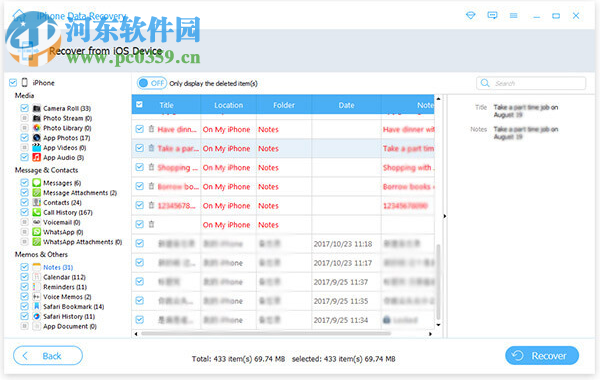The width and height of the screenshot is (606, 386).
Task: Click the Camera Roll icon
Action: coord(37,109)
